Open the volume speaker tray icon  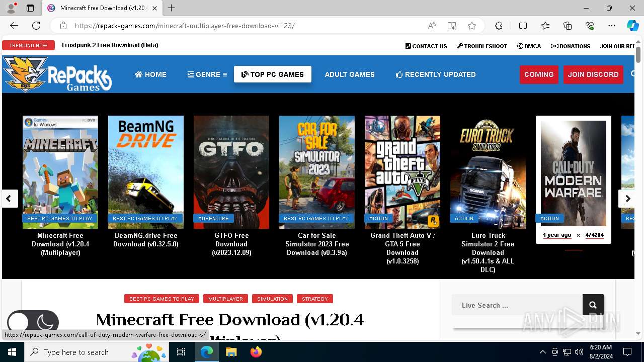[579, 352]
